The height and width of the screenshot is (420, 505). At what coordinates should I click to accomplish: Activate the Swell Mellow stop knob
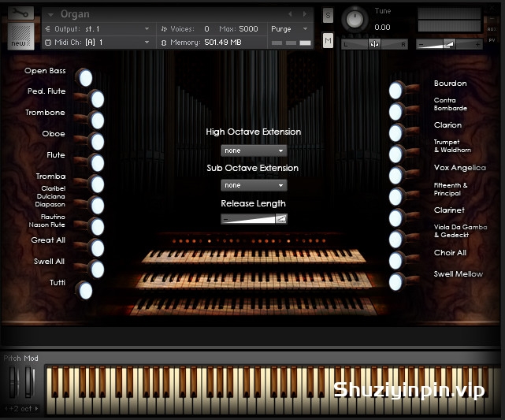[x=395, y=282]
